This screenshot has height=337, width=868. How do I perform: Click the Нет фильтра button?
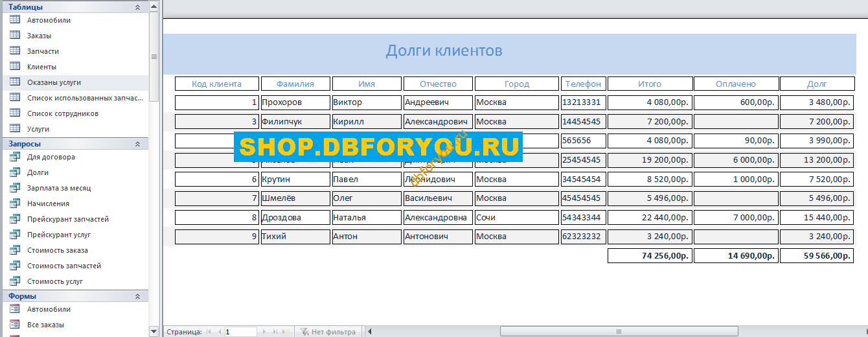pos(328,332)
